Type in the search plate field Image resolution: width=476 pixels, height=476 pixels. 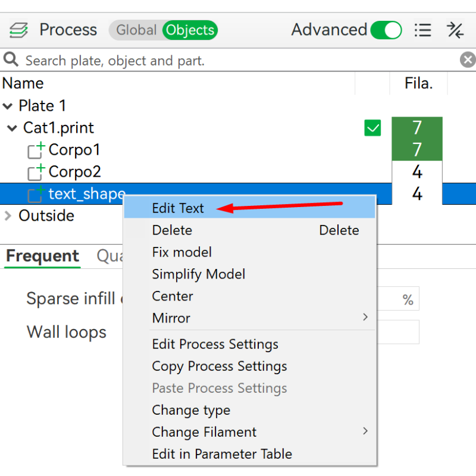(x=238, y=60)
